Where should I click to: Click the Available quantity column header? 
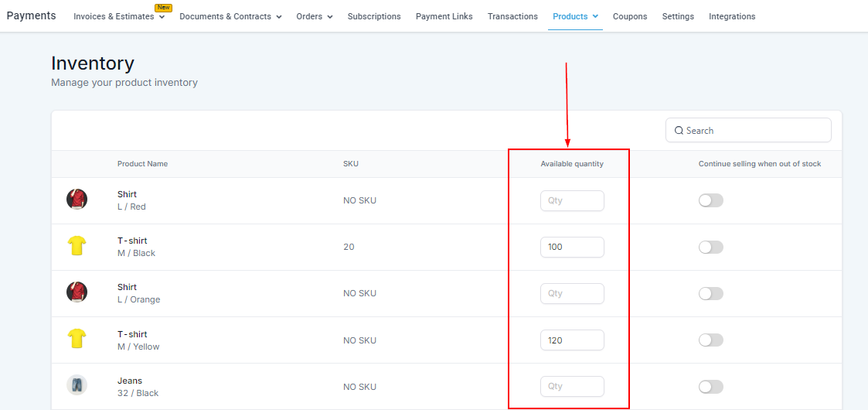point(572,164)
